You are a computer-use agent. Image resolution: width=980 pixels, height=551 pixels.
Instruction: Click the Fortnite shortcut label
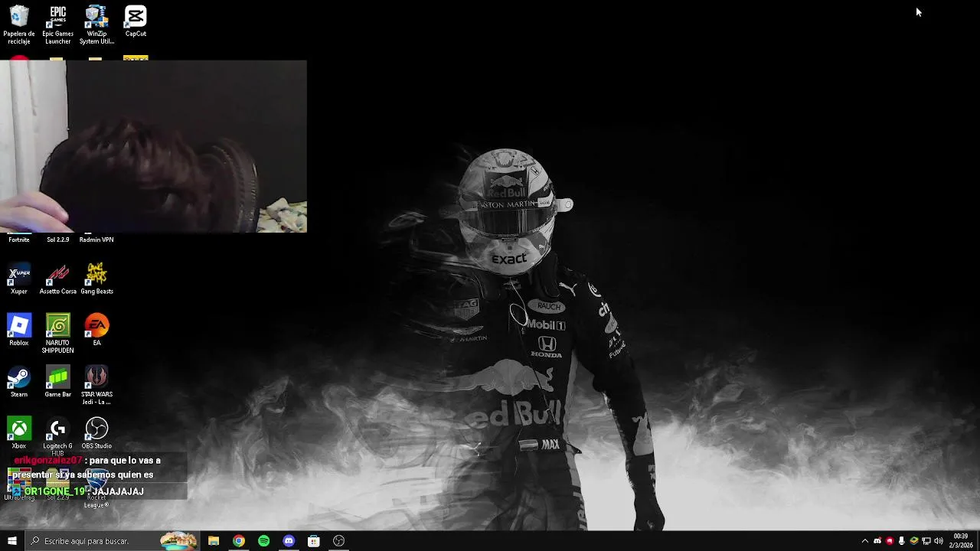click(x=19, y=240)
